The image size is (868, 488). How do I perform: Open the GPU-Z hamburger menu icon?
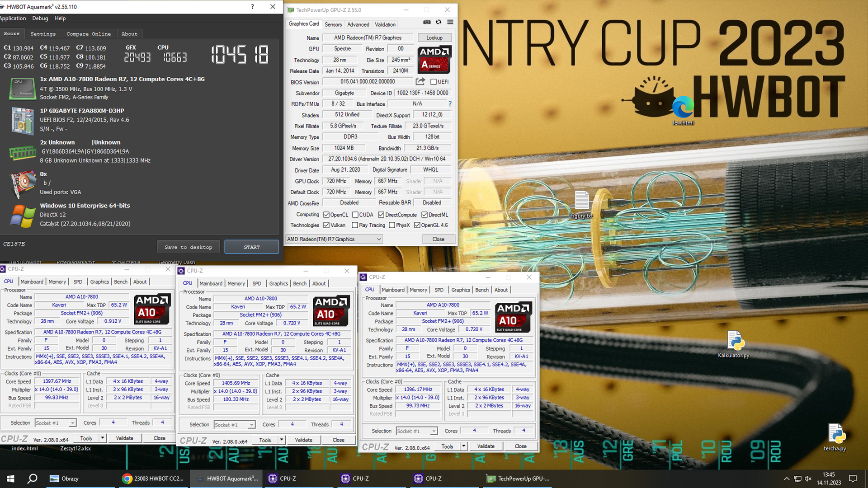pyautogui.click(x=450, y=22)
